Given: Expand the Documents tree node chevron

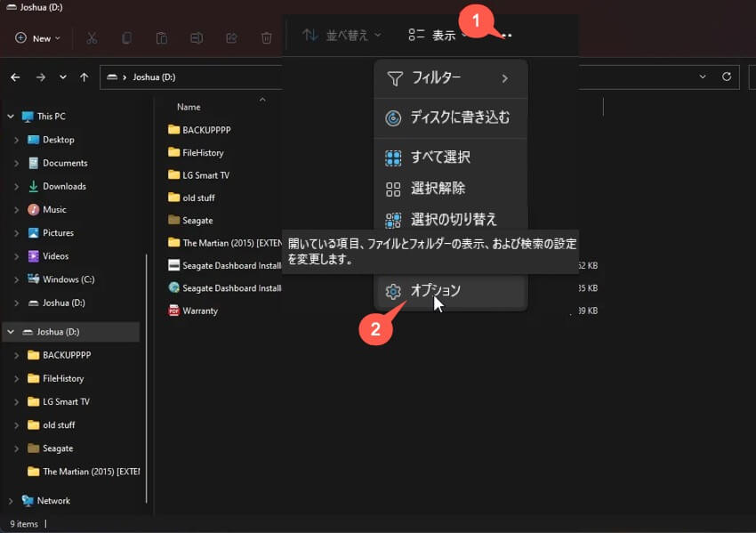Looking at the screenshot, I should [x=16, y=163].
